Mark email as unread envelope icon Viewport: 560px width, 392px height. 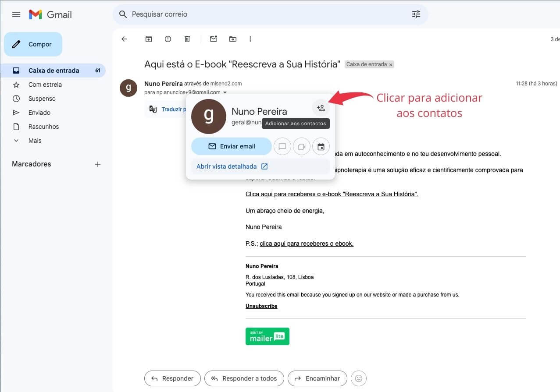tap(214, 39)
